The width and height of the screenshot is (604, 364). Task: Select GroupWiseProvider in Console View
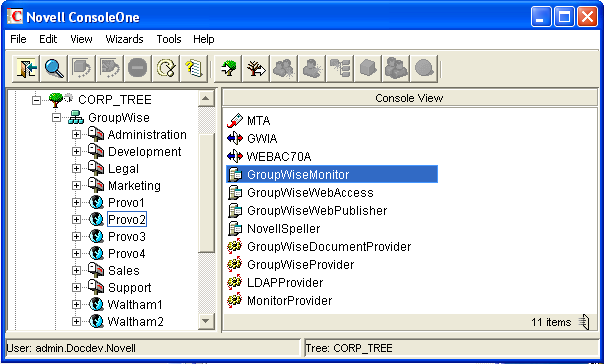[300, 264]
